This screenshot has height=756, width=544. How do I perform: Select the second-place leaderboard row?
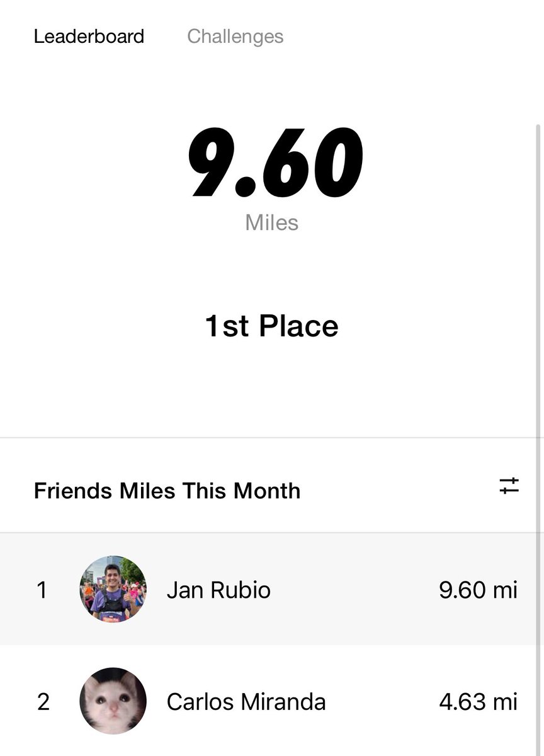point(272,701)
